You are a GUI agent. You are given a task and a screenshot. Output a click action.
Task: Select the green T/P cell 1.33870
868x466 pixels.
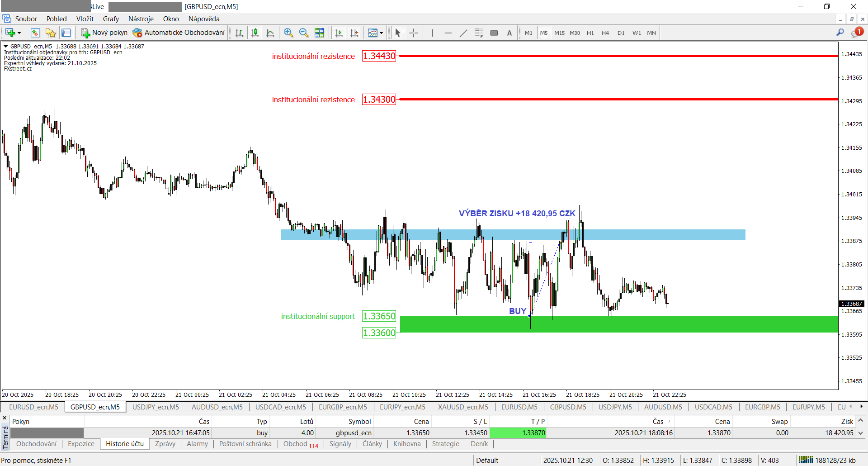tap(518, 433)
